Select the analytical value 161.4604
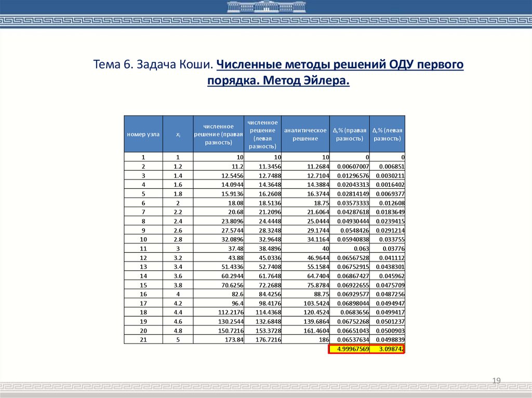 pos(305,331)
